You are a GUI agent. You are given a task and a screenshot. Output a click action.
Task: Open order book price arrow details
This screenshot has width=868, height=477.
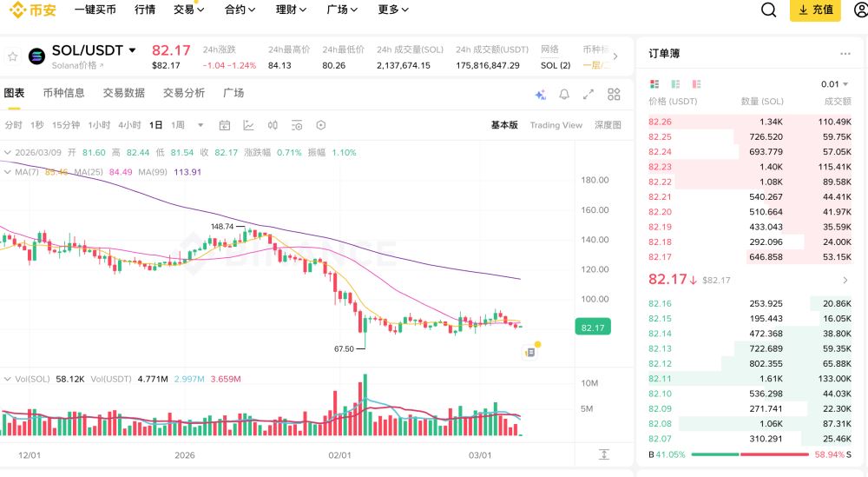pyautogui.click(x=845, y=281)
